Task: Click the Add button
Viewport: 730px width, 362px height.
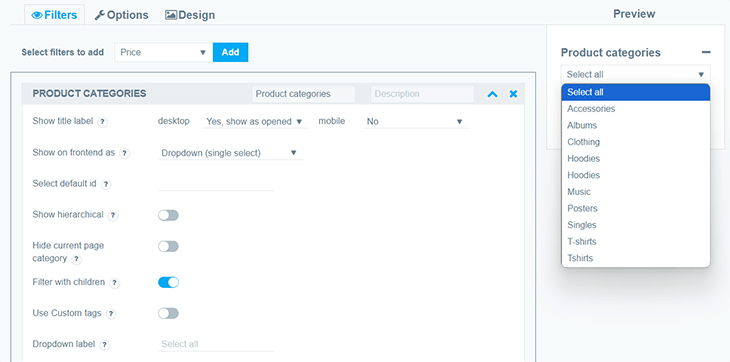Action: click(230, 52)
